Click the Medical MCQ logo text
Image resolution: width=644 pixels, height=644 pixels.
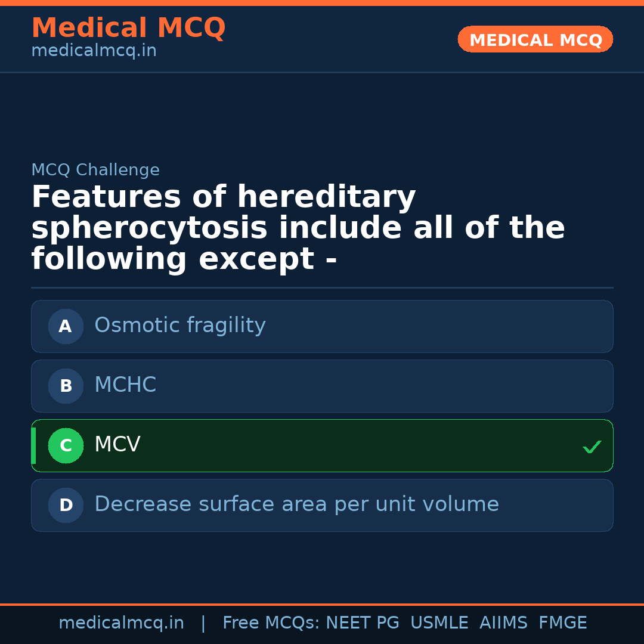pyautogui.click(x=128, y=27)
